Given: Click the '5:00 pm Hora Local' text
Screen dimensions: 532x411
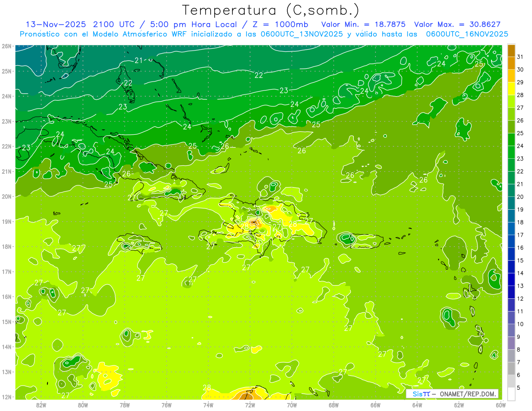Looking at the screenshot, I should (x=193, y=24).
